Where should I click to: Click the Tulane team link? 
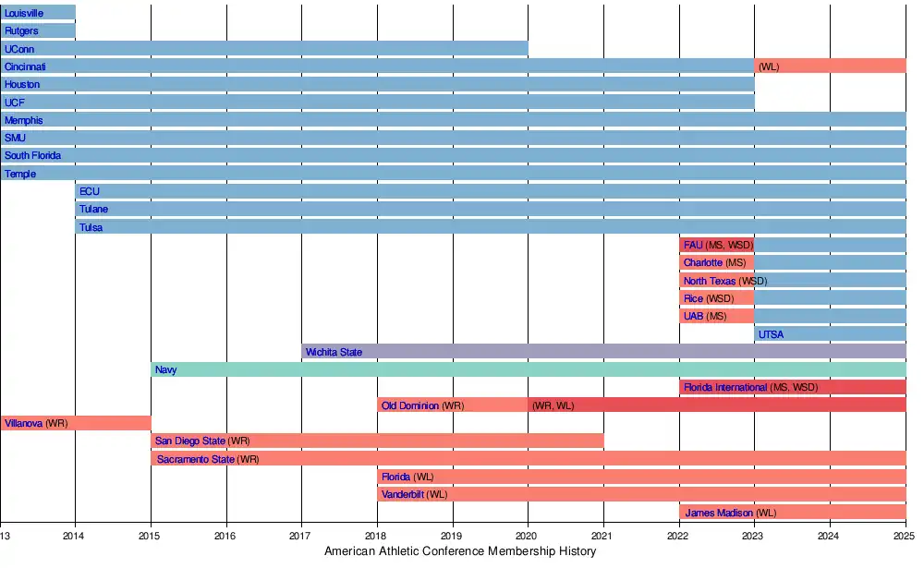(x=93, y=209)
